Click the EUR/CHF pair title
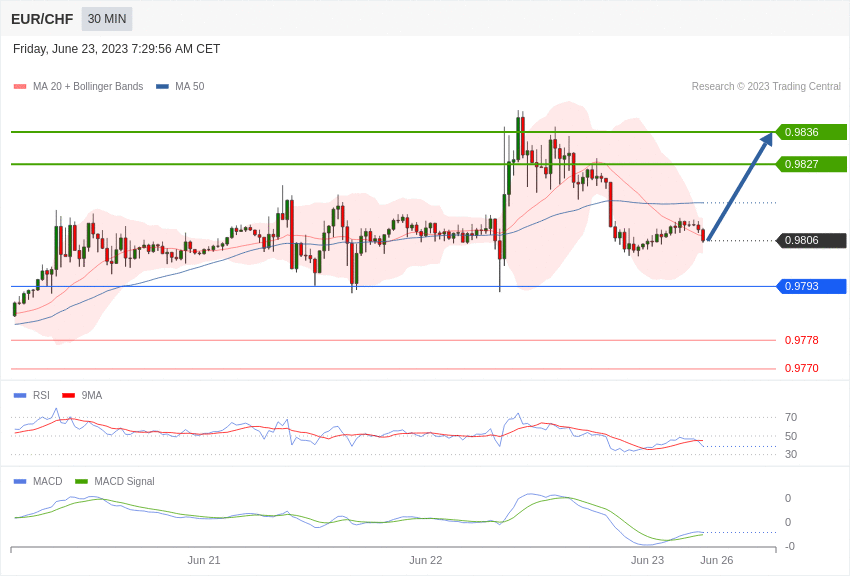Image resolution: width=850 pixels, height=576 pixels. coord(42,19)
